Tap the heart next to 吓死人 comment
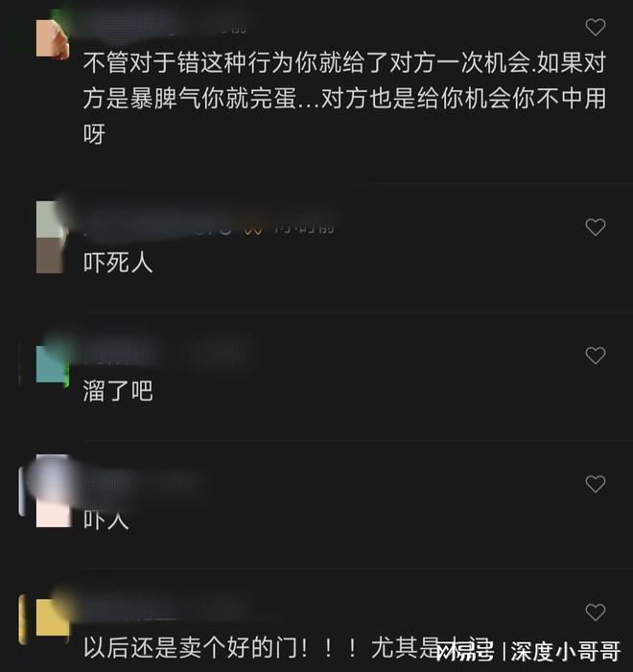The height and width of the screenshot is (672, 633). click(596, 227)
